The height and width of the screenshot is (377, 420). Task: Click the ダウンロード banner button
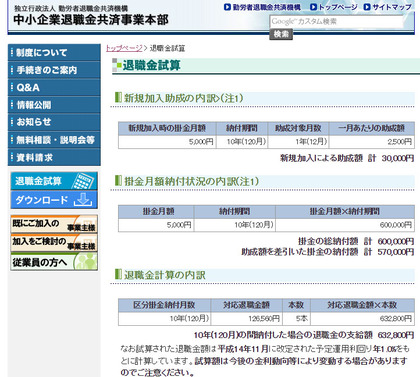[x=54, y=200]
